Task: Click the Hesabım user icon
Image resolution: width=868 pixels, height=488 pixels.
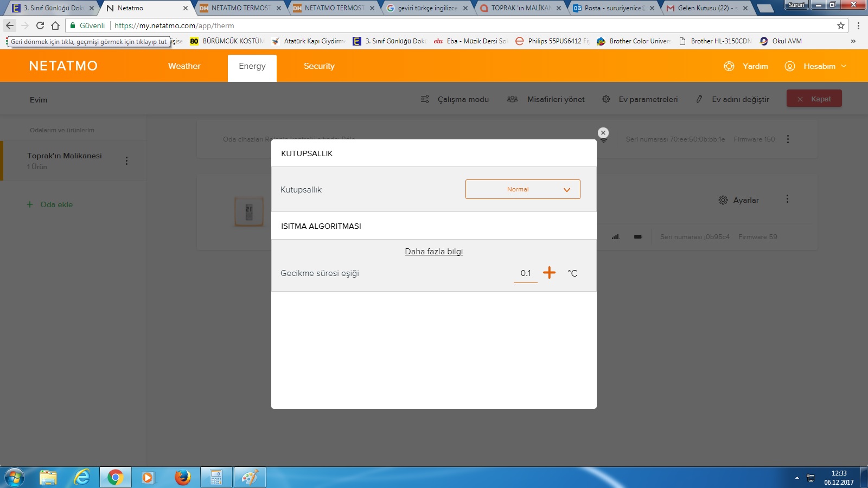Action: (x=790, y=66)
